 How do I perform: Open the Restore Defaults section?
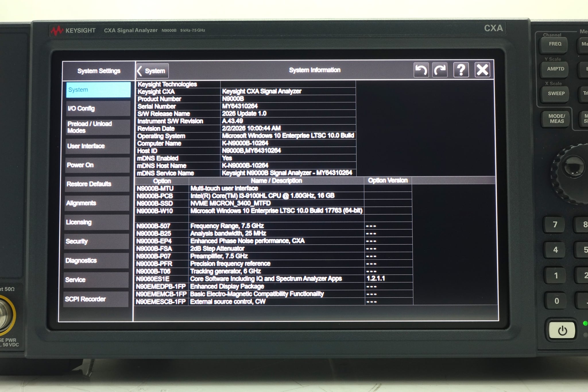tap(97, 184)
